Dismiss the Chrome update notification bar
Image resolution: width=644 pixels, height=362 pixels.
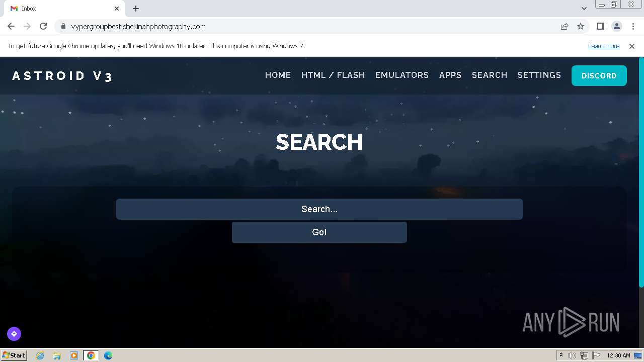point(632,46)
